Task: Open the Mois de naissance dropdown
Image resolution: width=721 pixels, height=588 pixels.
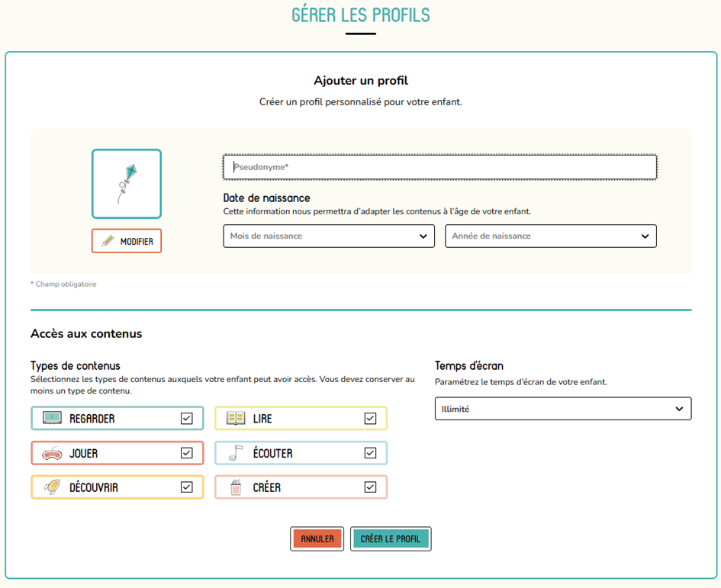Action: coord(329,236)
